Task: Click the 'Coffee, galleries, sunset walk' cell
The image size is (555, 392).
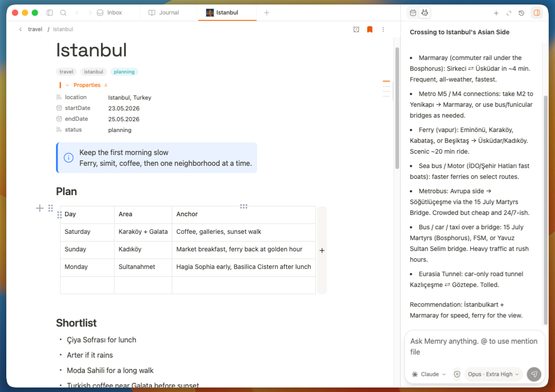Action: [x=244, y=232]
